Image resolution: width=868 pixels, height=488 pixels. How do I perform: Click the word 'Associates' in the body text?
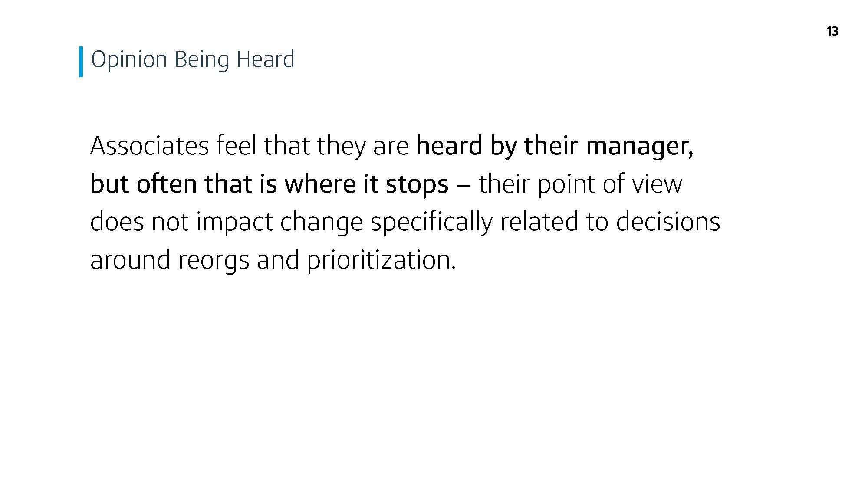tap(150, 145)
